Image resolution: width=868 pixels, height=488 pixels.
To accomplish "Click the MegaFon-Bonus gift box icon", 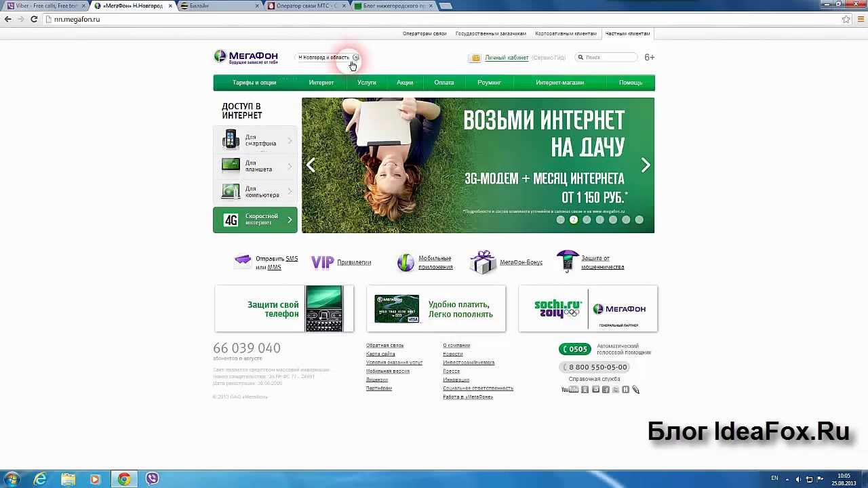I will point(483,262).
